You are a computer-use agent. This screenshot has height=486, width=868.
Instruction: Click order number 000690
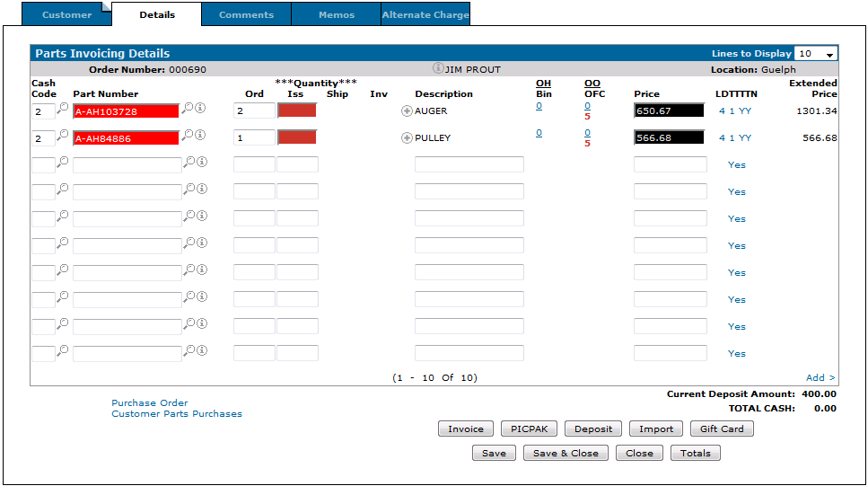(188, 70)
